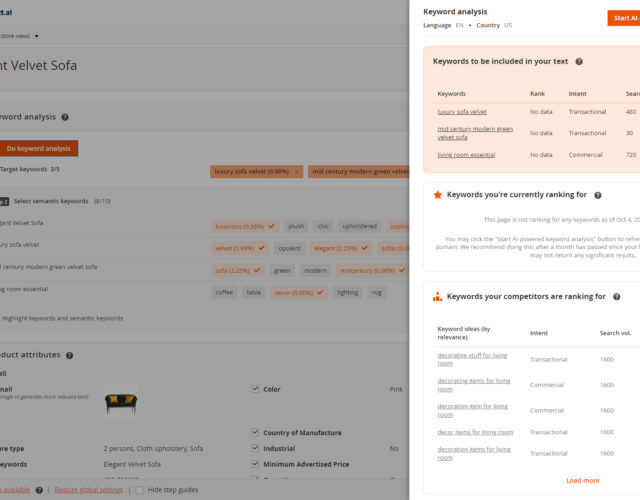Click help icon next to Product attributes
Screen dimensions: 640x500
tap(69, 355)
